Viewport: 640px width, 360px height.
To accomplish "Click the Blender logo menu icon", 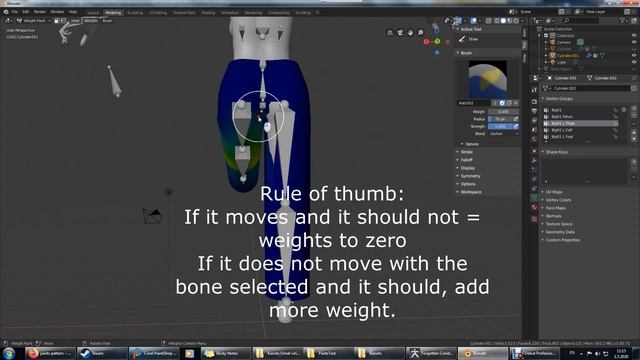I will [6, 12].
